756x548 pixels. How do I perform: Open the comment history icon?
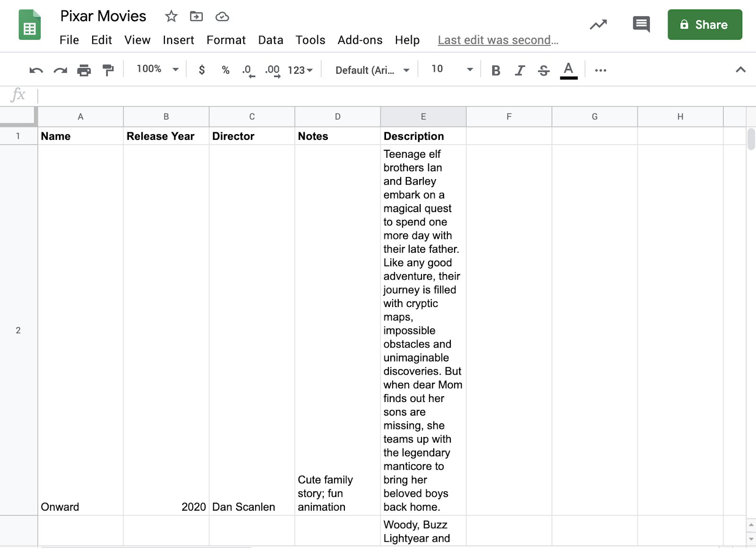[x=641, y=24]
